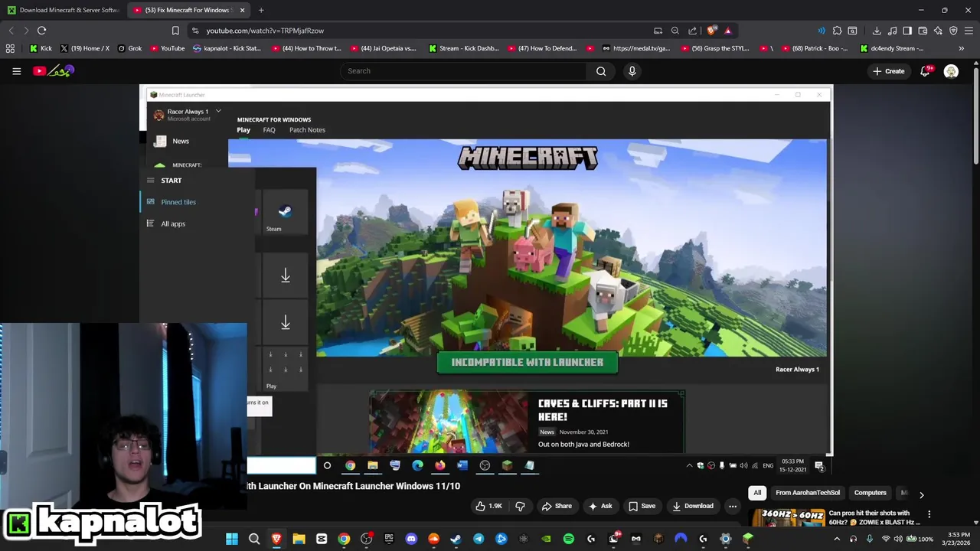Open more actions three-dot button below video
This screenshot has width=980, height=551.
[733, 506]
